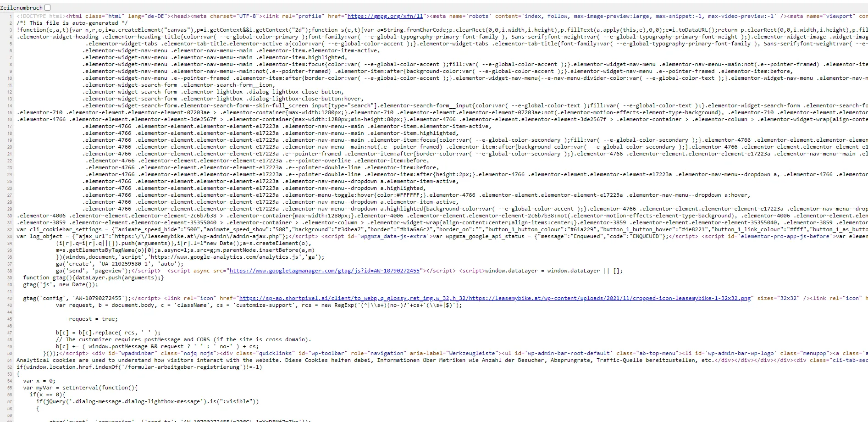This screenshot has width=868, height=422.
Task: Click the "gtag('js', new Date());" line
Action: click(61, 284)
